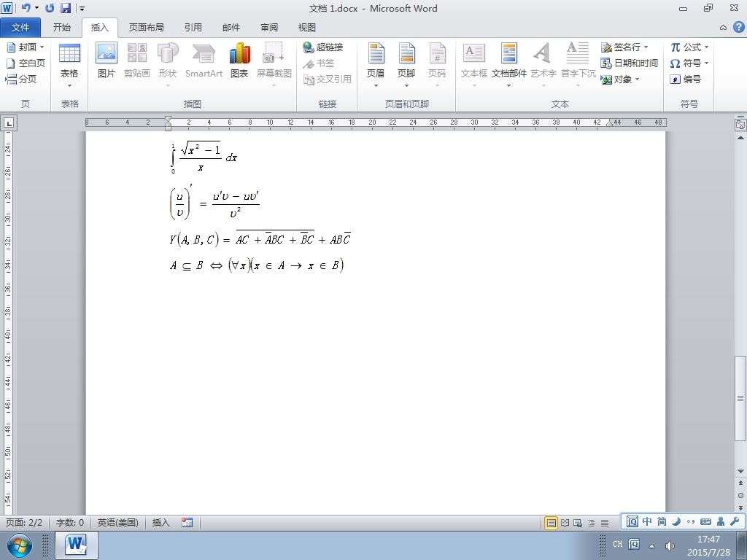Switch to the Home (开始) tab

pyautogui.click(x=62, y=28)
